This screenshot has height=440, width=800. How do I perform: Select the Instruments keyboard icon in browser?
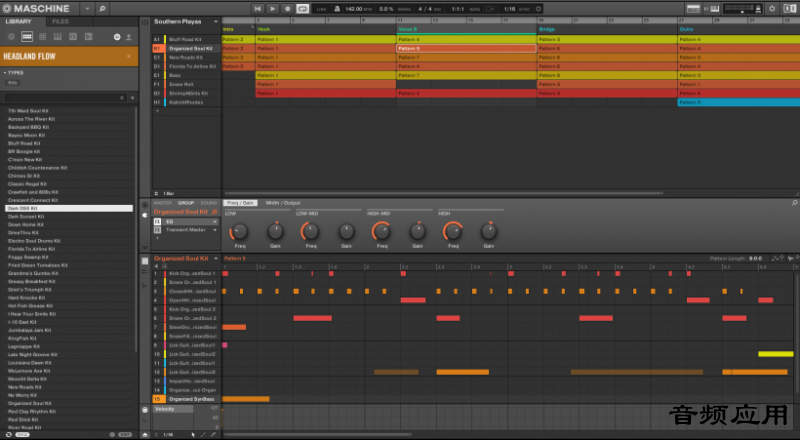(58, 37)
